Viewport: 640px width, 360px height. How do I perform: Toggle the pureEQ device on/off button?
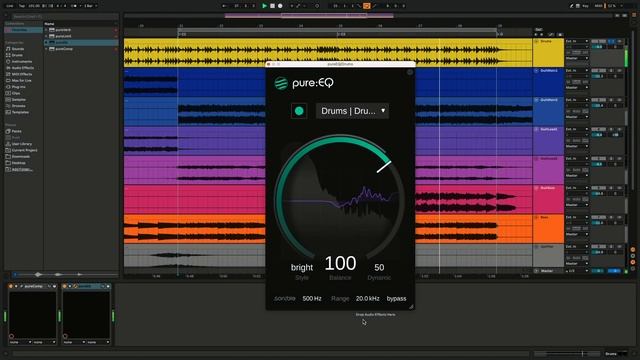click(x=64, y=287)
